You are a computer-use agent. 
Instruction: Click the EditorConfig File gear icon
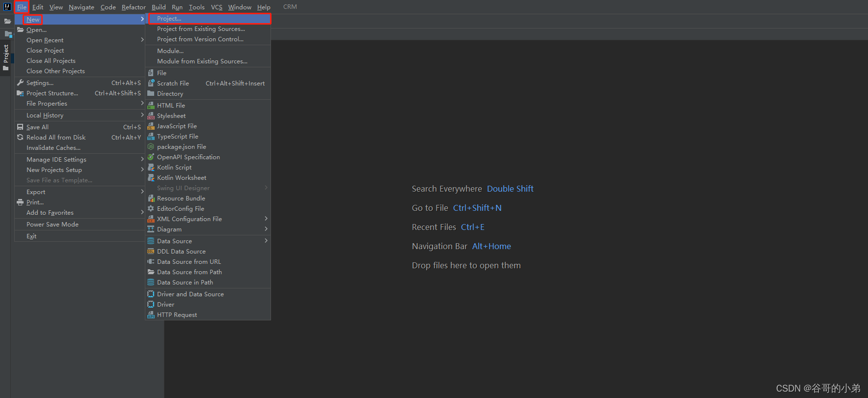[x=151, y=208]
